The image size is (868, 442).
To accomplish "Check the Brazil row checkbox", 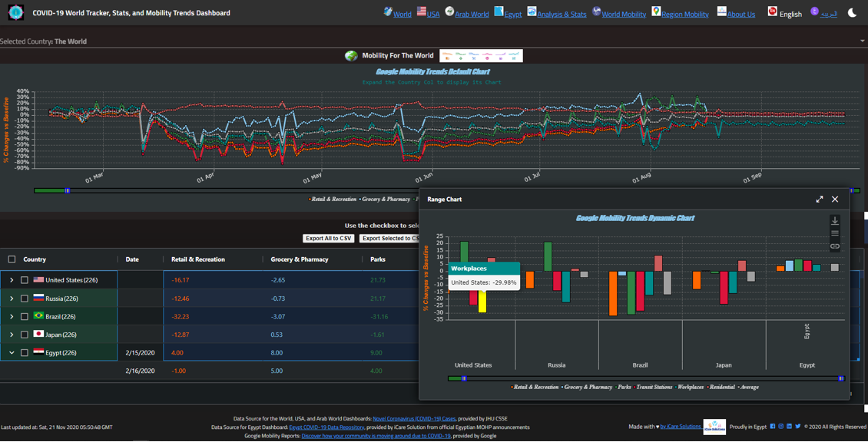I will pos(24,315).
